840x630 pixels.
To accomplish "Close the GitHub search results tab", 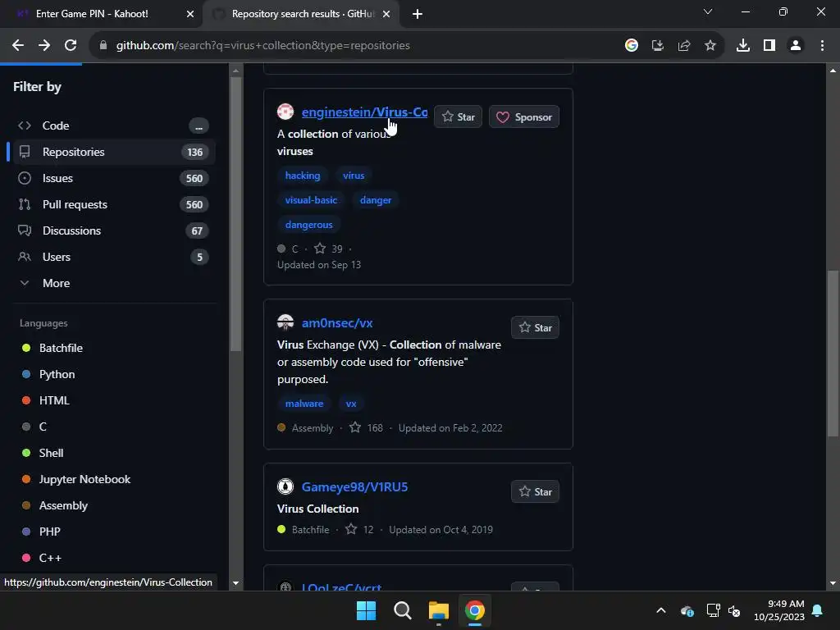I will tap(386, 14).
